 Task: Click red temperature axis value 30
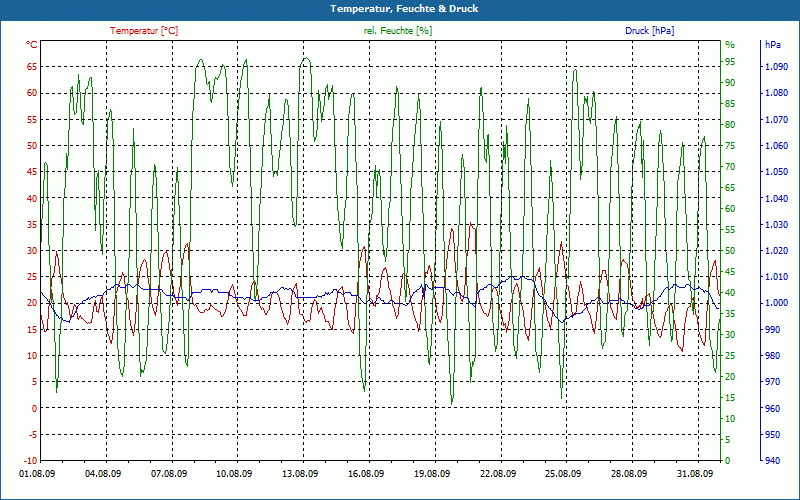click(x=32, y=251)
